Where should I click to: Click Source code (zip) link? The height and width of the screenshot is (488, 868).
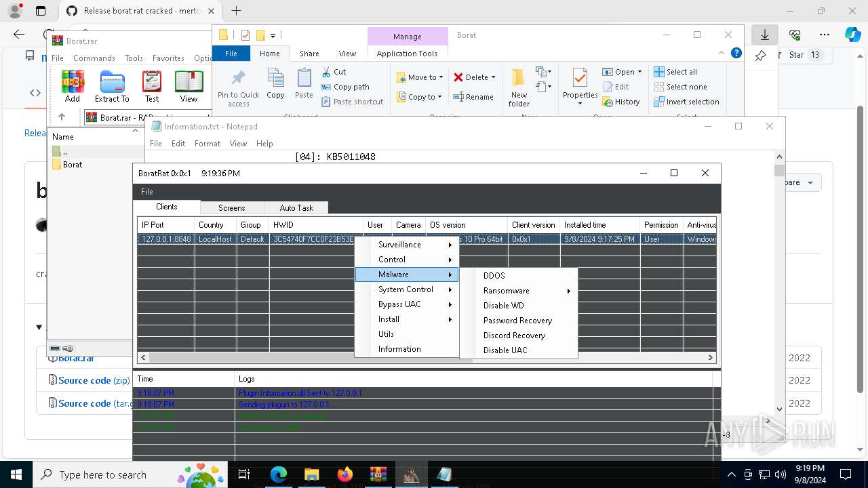[94, 380]
